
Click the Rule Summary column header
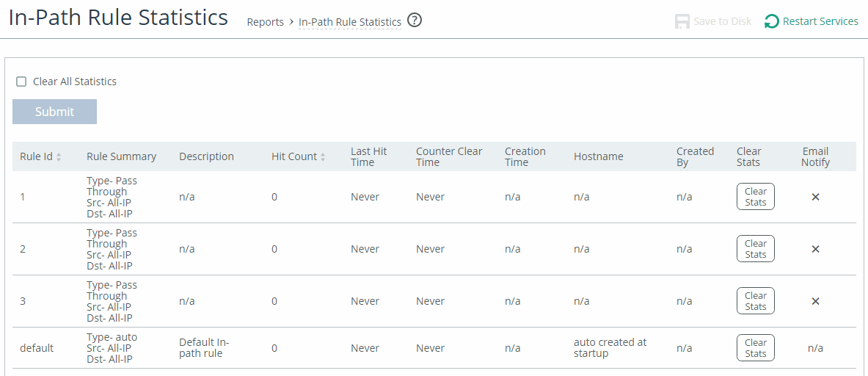(121, 156)
